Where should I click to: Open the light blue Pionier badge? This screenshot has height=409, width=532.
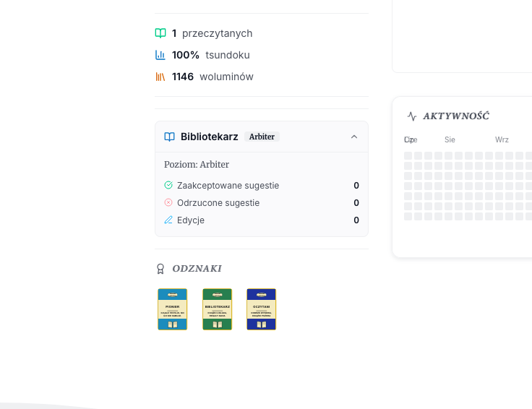(172, 309)
